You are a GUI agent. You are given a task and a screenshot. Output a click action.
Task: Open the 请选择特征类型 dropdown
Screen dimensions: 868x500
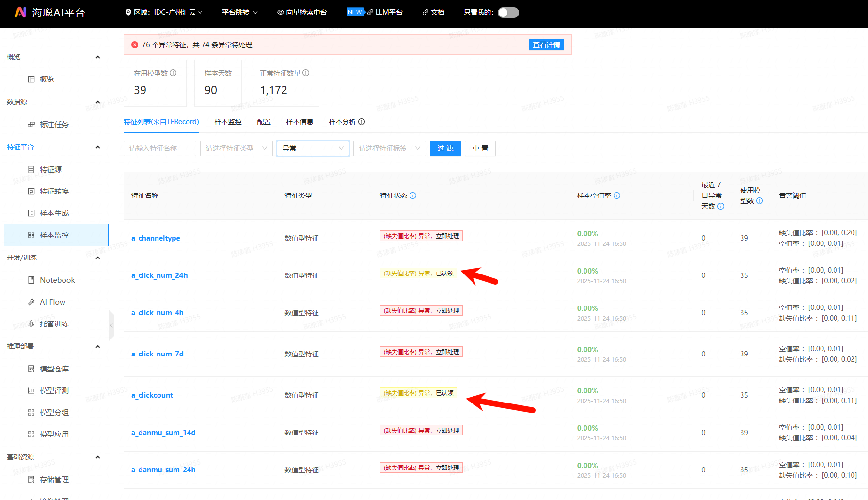[x=236, y=148]
